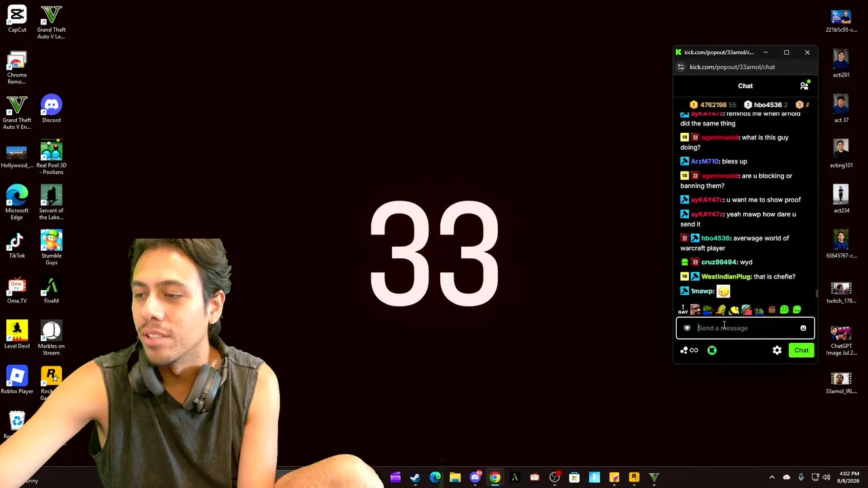Open Steam from the taskbar
Image resolution: width=868 pixels, height=488 pixels.
pos(415,478)
